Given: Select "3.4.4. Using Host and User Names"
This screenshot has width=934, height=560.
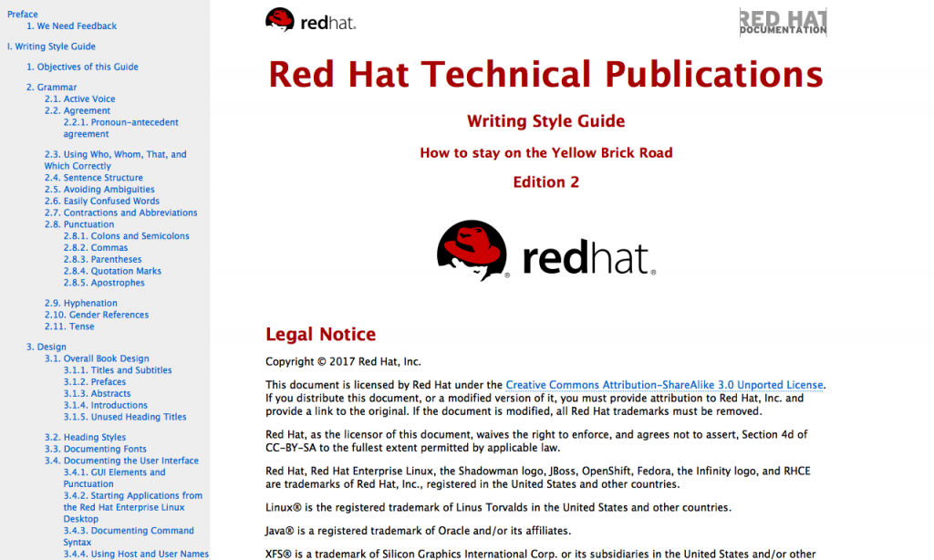Looking at the screenshot, I should 135,553.
